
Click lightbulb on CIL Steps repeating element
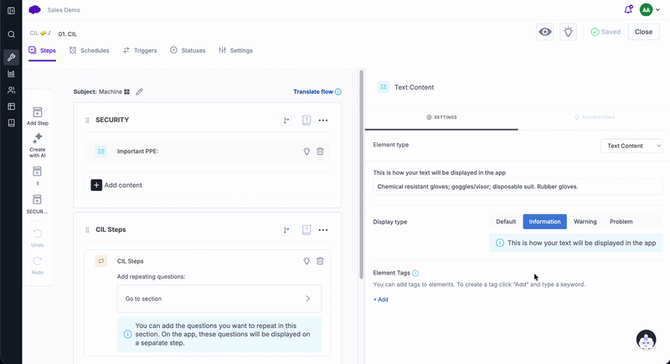(306, 261)
